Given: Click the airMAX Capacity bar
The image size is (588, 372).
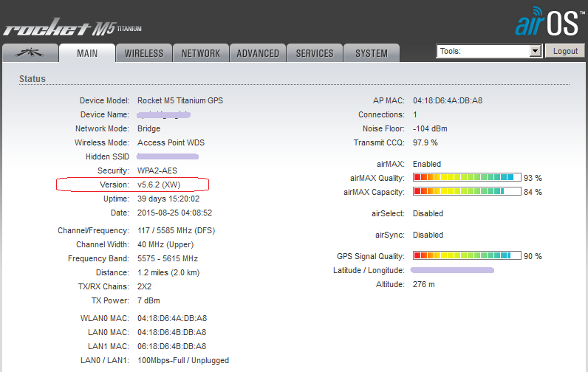Looking at the screenshot, I should point(467,191).
